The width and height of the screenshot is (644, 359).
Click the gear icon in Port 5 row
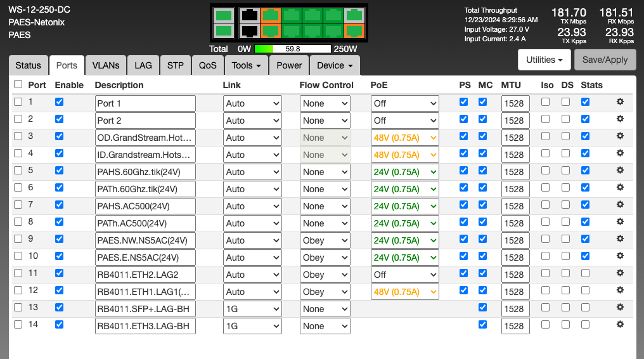620,170
